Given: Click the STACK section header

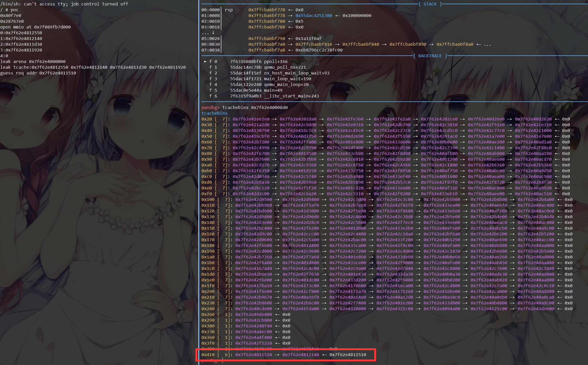Looking at the screenshot, I should 430,4.
